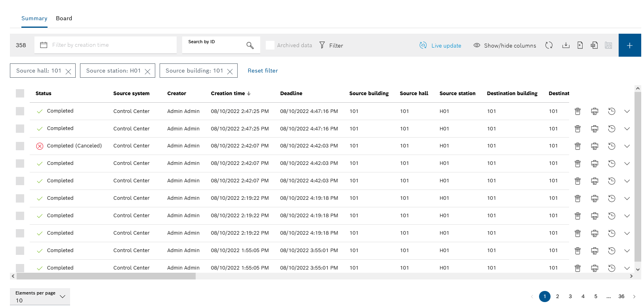Sort by the Deadline column header
644x308 pixels.
tap(291, 94)
